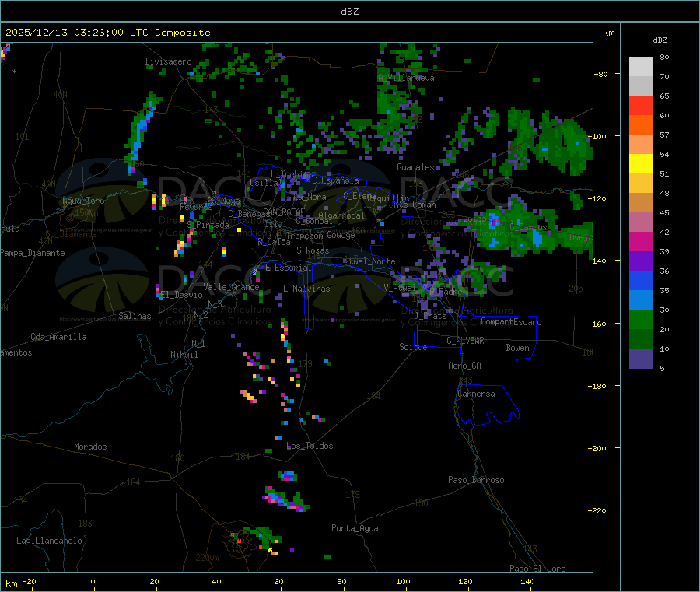Select the Los_Toldos label
Viewport: 700px width, 592px height.
[310, 446]
